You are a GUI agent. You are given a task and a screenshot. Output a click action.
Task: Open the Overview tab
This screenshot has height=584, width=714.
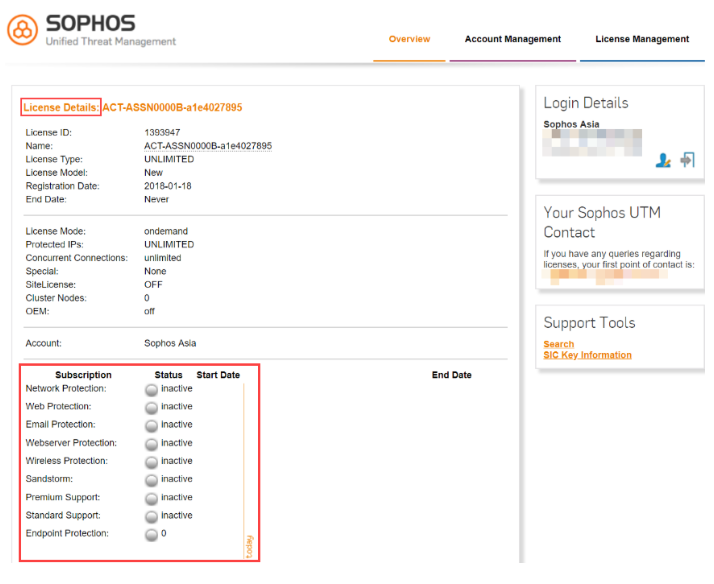pyautogui.click(x=409, y=39)
